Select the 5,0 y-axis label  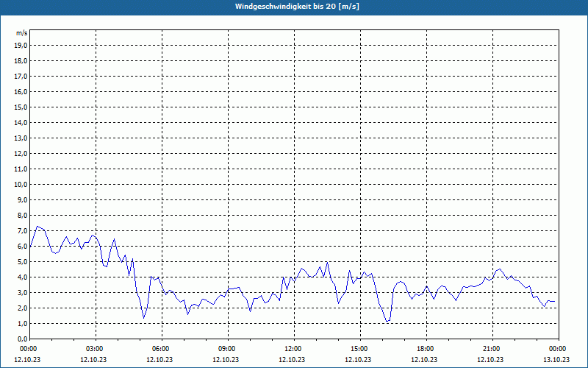coord(23,262)
